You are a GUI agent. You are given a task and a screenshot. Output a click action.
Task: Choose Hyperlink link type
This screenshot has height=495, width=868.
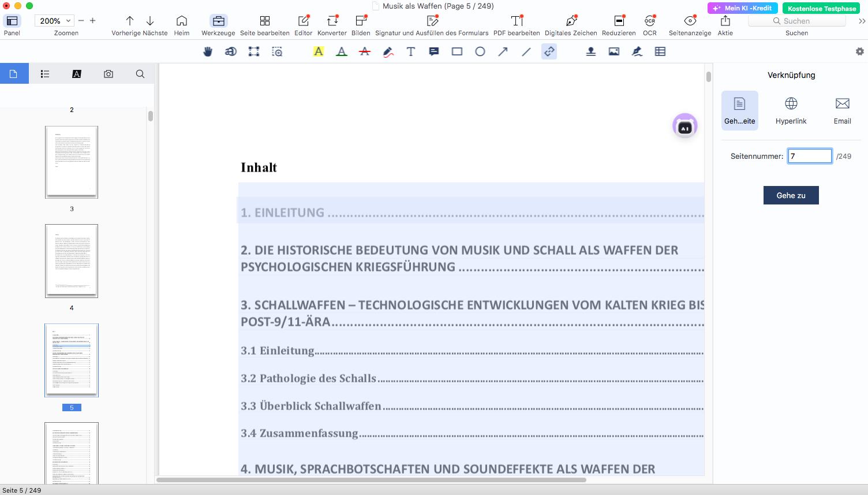(x=791, y=110)
